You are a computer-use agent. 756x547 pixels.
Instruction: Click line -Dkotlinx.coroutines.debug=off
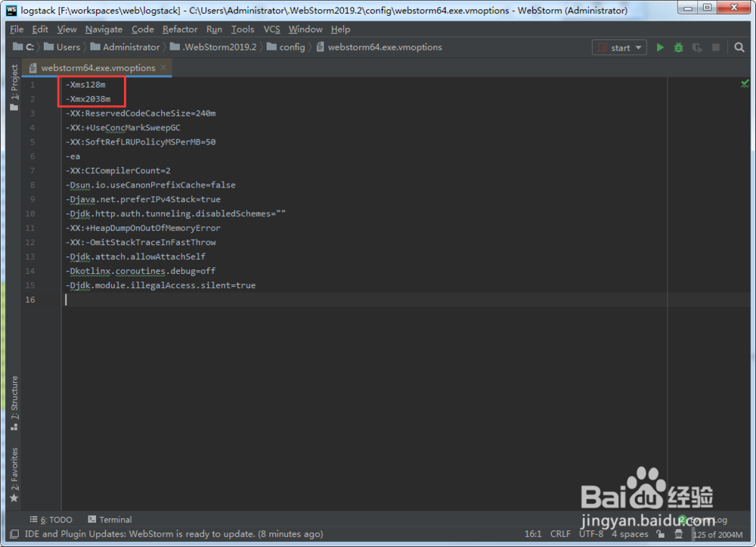click(141, 271)
